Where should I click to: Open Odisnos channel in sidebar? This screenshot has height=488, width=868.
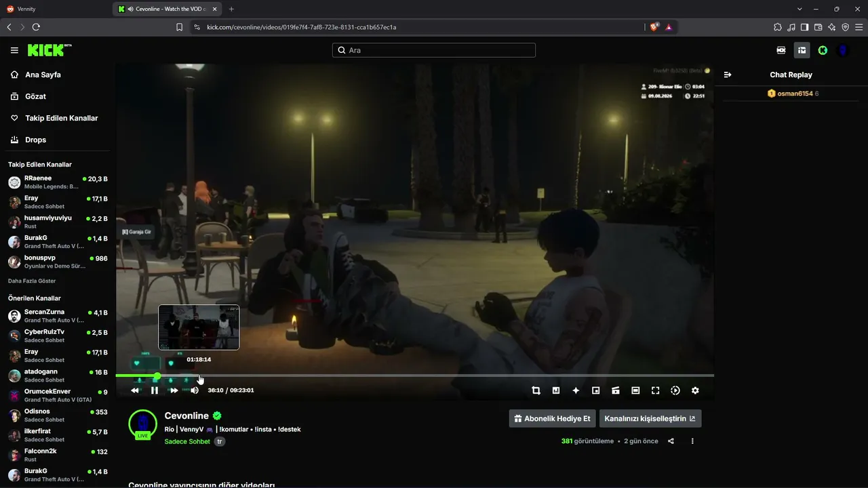tap(58, 415)
